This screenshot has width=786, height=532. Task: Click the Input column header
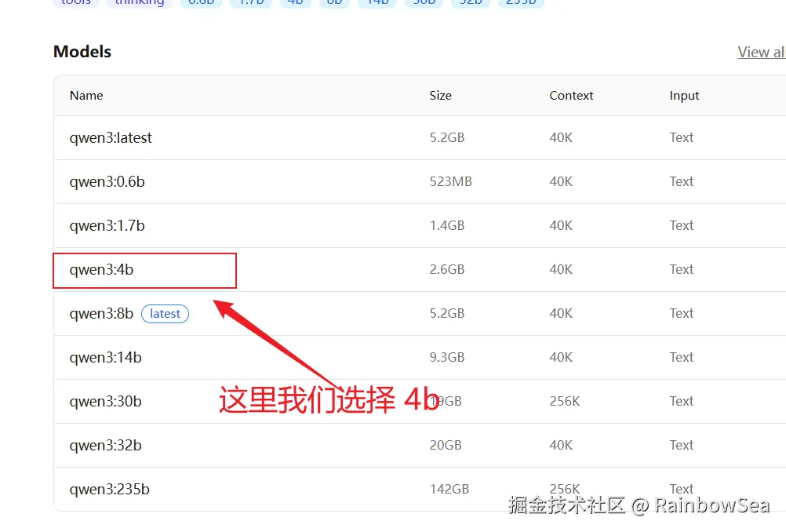(x=684, y=96)
